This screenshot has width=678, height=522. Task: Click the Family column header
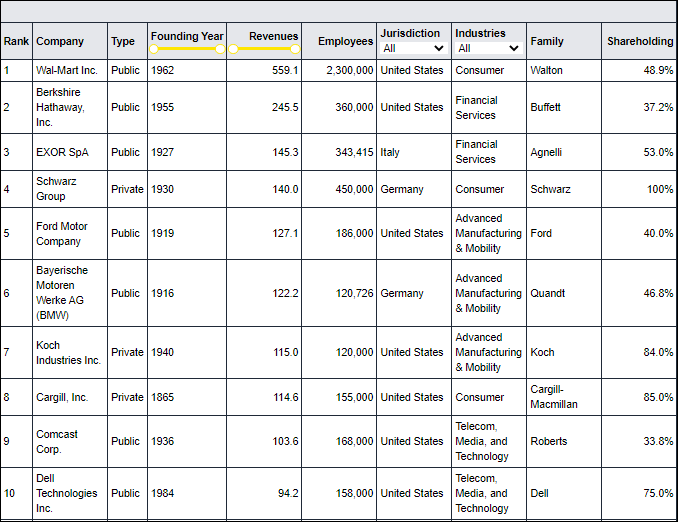coord(547,42)
